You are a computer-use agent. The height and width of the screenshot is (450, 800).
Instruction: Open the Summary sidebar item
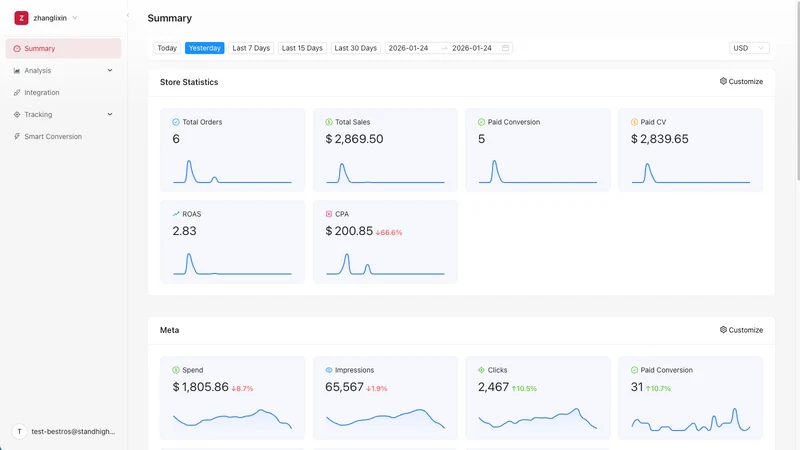coord(64,48)
